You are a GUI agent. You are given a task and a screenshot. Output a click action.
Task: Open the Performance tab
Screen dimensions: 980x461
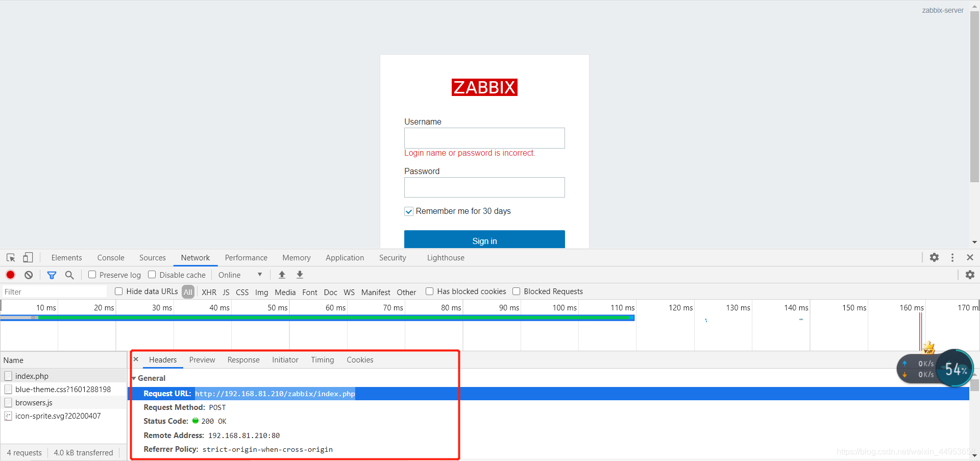[246, 258]
